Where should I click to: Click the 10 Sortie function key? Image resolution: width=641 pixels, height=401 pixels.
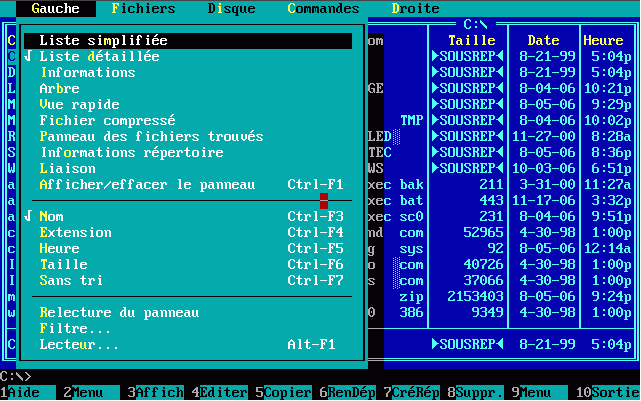point(608,393)
